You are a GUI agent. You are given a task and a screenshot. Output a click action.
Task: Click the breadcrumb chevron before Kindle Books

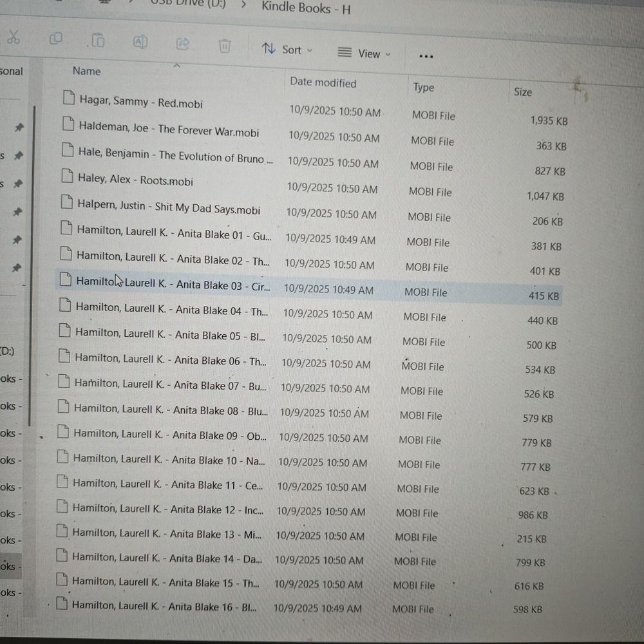[x=243, y=5]
